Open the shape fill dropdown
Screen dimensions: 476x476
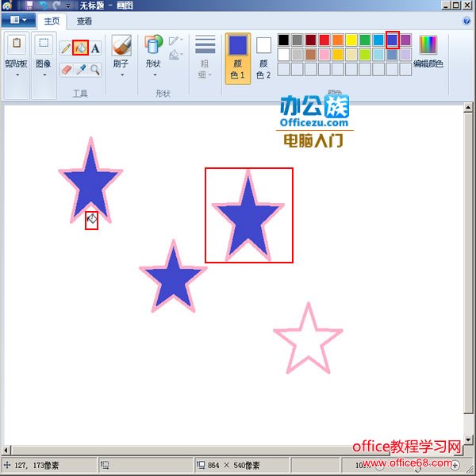pos(175,55)
